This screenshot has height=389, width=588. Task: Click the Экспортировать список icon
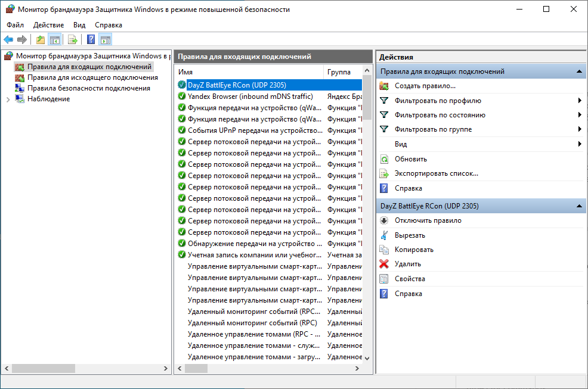[x=384, y=173]
